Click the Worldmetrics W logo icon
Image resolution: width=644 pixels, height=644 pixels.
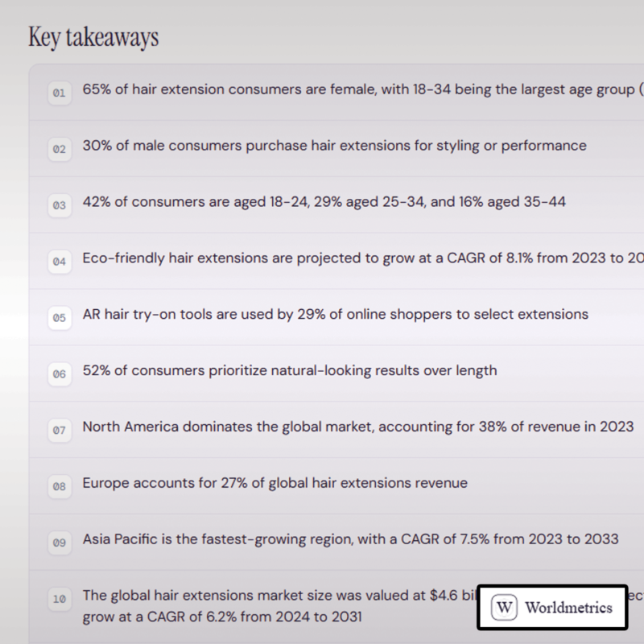[x=504, y=607]
